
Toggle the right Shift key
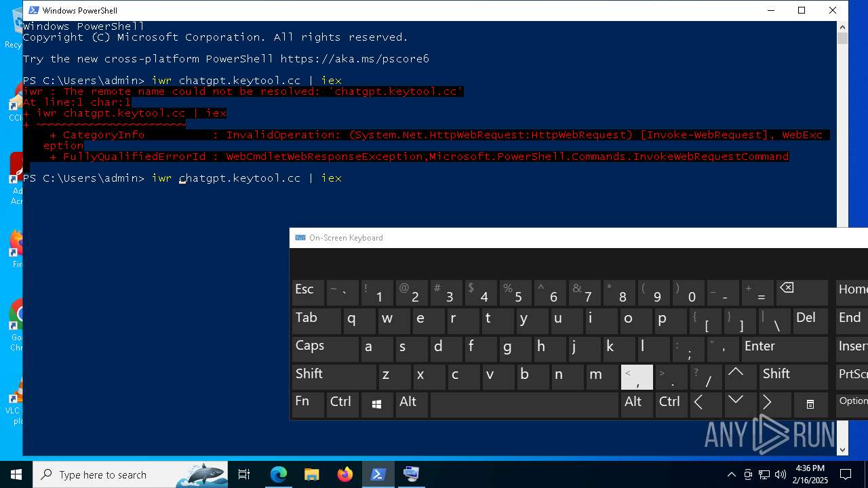click(x=792, y=376)
